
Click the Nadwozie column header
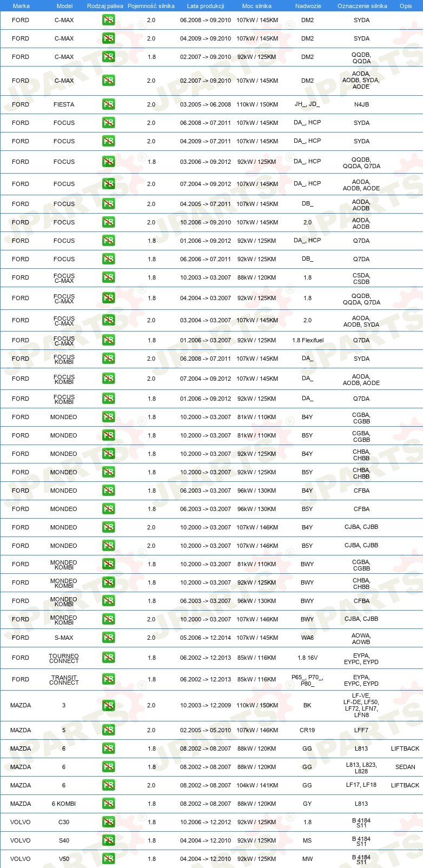tap(308, 6)
